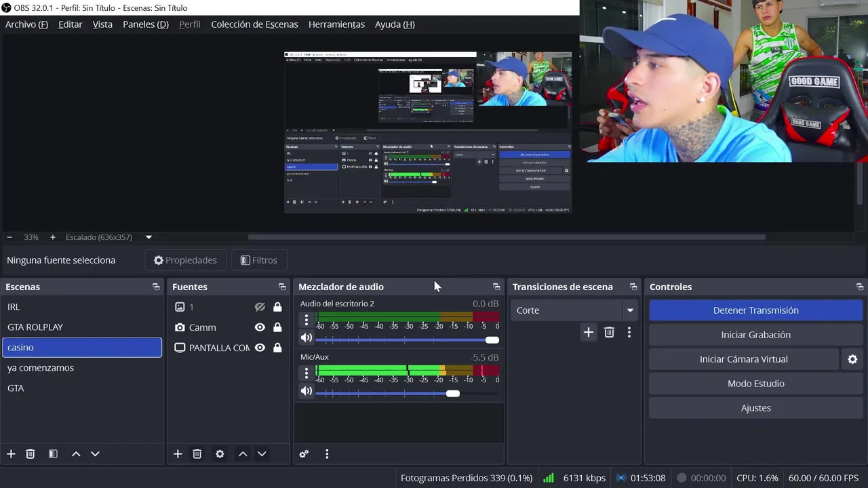Add a new scene with plus icon
This screenshot has width=868, height=488.
(x=11, y=454)
